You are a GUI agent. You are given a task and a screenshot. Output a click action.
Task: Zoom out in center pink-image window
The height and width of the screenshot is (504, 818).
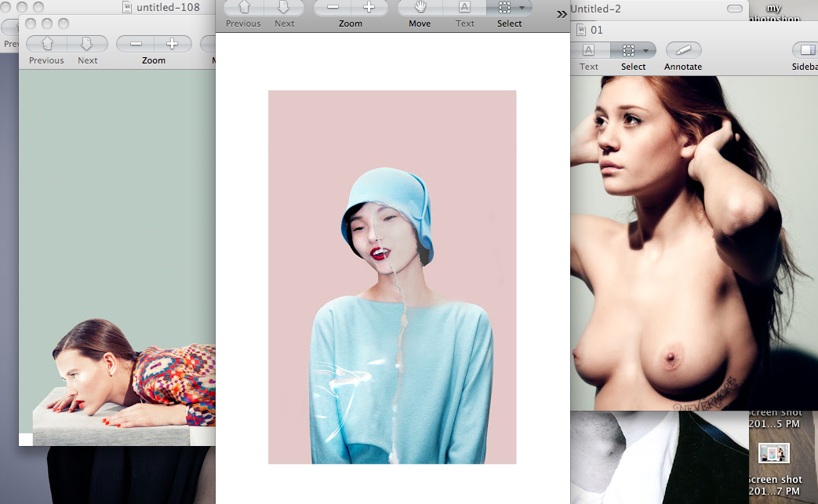[x=333, y=7]
